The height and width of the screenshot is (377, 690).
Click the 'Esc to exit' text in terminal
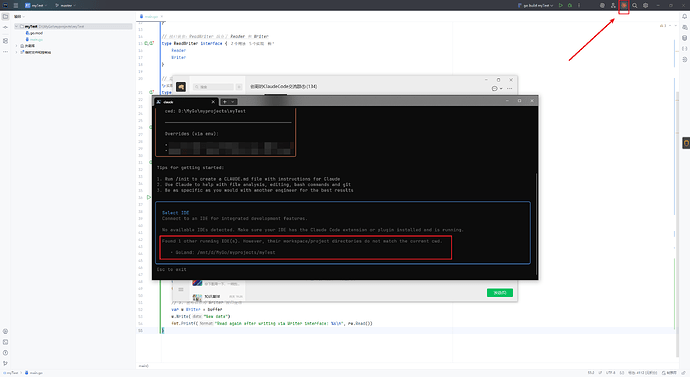pyautogui.click(x=172, y=269)
